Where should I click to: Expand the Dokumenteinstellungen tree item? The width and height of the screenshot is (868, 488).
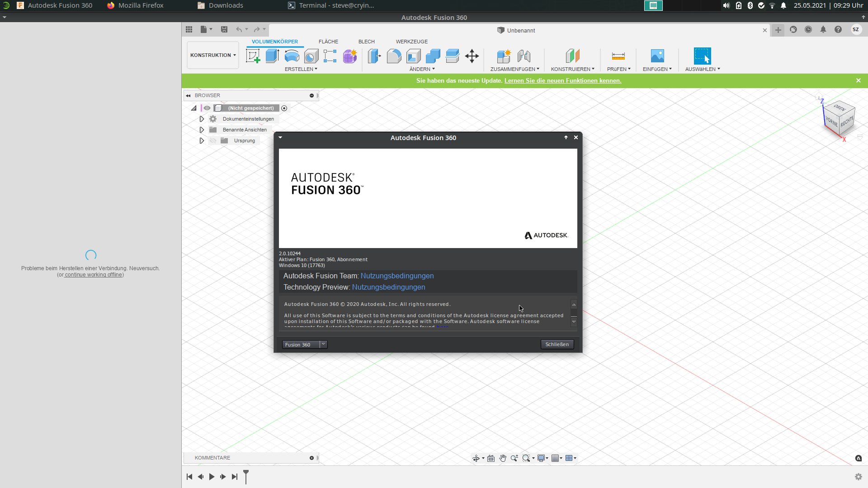pos(202,119)
